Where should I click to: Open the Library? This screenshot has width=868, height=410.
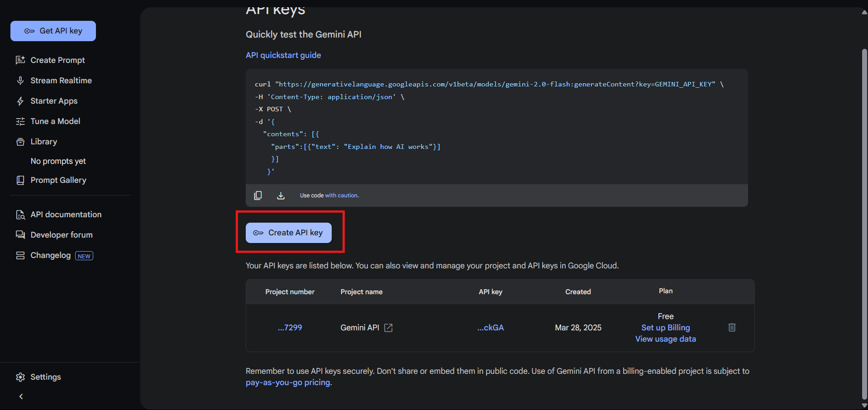(x=43, y=141)
